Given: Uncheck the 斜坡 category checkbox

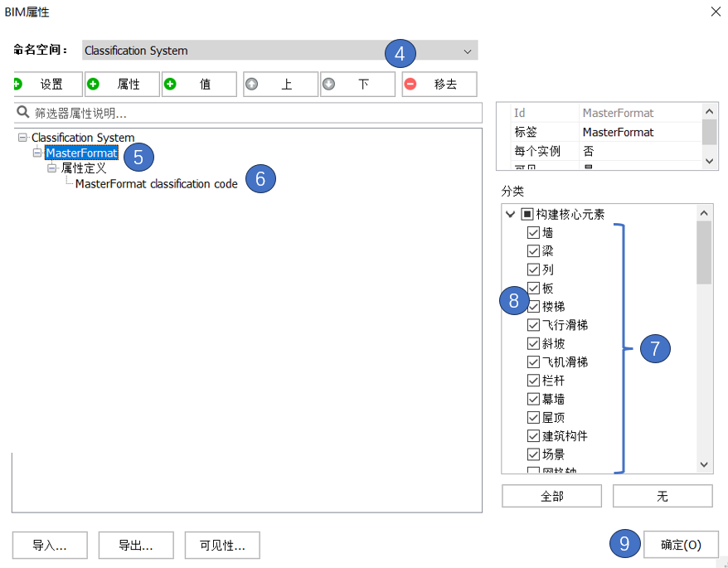Looking at the screenshot, I should [x=533, y=343].
